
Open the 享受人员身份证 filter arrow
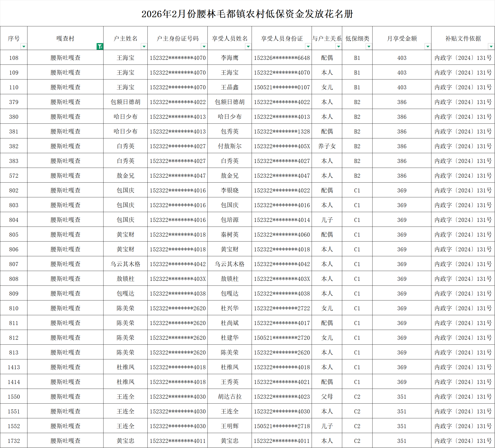(x=308, y=46)
